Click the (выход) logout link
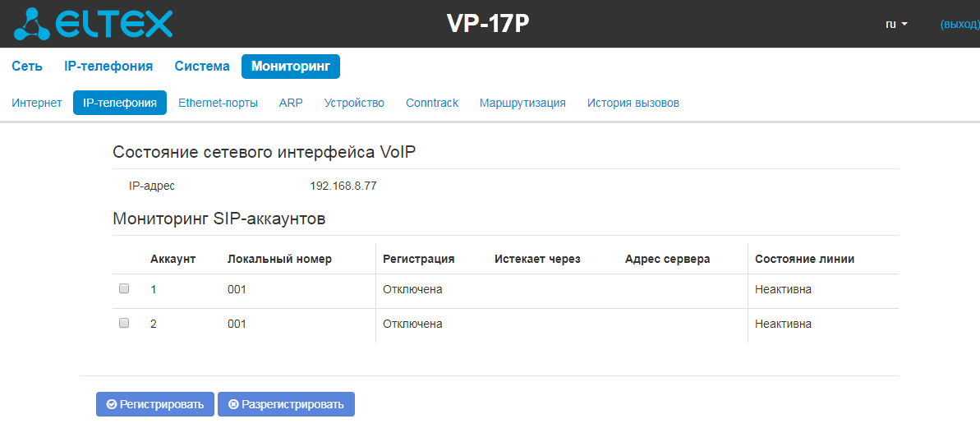The width and height of the screenshot is (980, 428). pos(960,25)
